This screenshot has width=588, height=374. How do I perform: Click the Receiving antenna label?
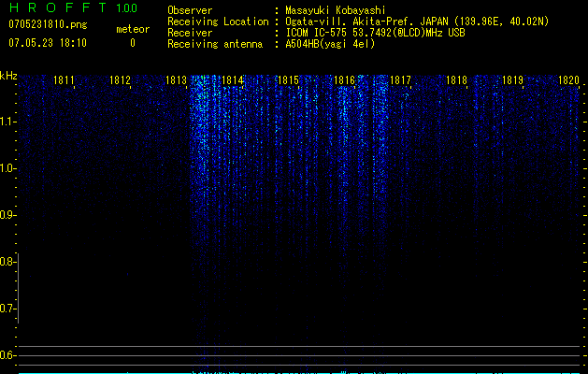(x=215, y=44)
